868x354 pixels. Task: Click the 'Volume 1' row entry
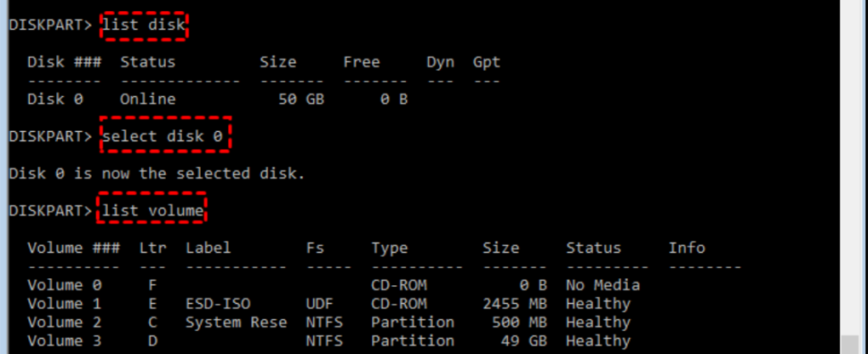(55, 304)
